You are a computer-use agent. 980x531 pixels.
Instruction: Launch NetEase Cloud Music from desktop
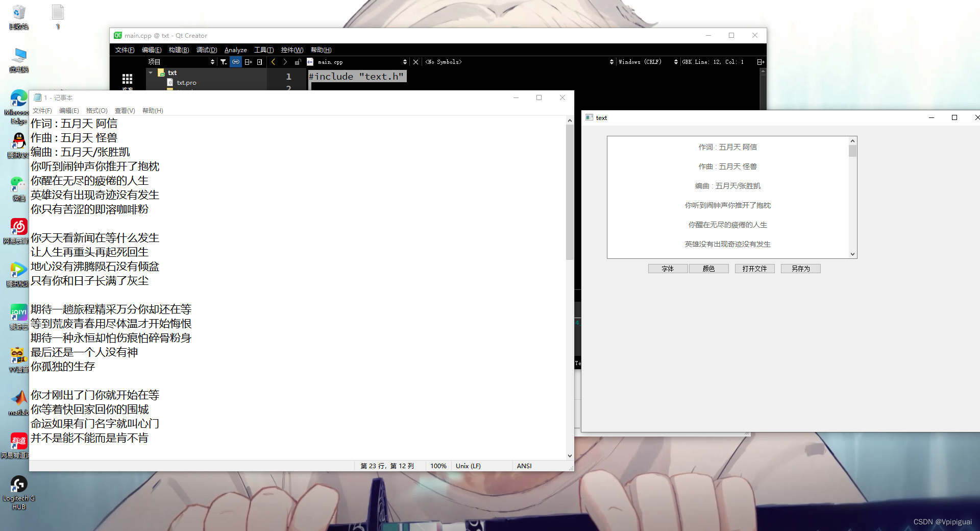(17, 231)
